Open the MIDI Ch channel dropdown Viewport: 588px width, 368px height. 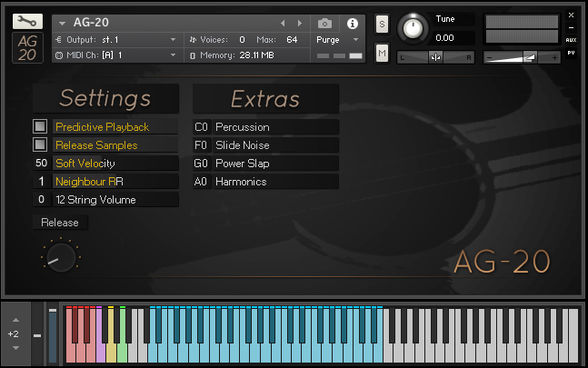point(115,55)
